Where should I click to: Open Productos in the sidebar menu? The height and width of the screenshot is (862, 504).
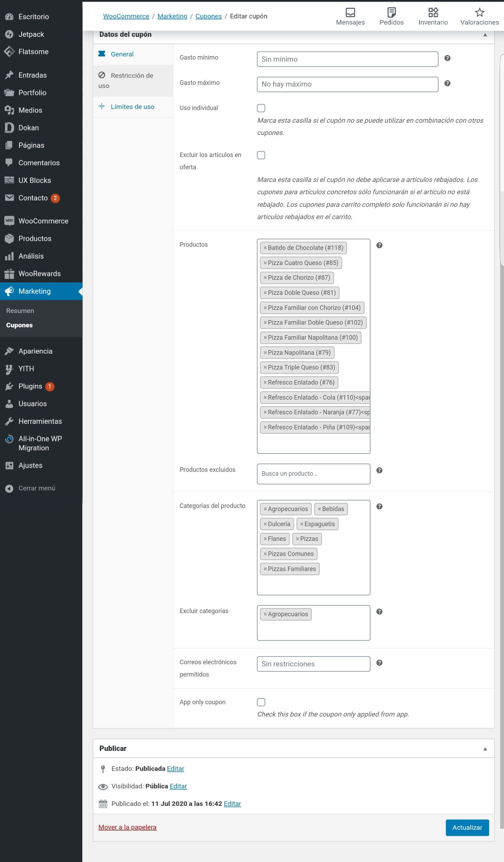tap(41, 239)
